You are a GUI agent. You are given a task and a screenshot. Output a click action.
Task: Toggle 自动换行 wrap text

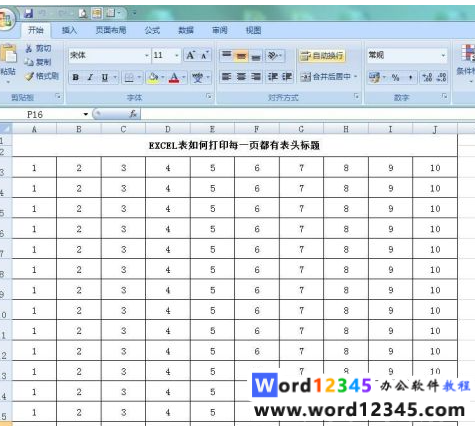[x=321, y=56]
